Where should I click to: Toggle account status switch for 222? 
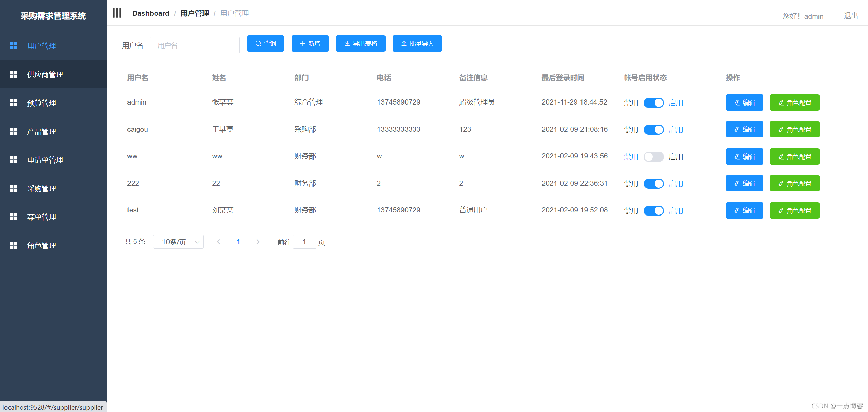tap(653, 183)
